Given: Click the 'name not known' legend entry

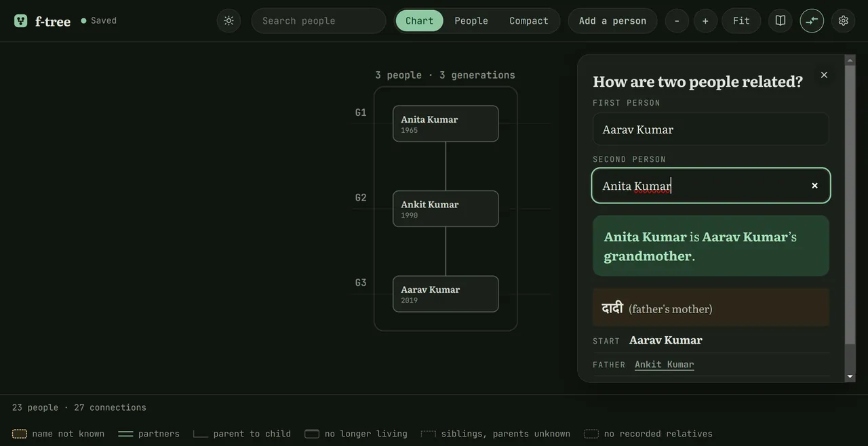Looking at the screenshot, I should (x=58, y=434).
